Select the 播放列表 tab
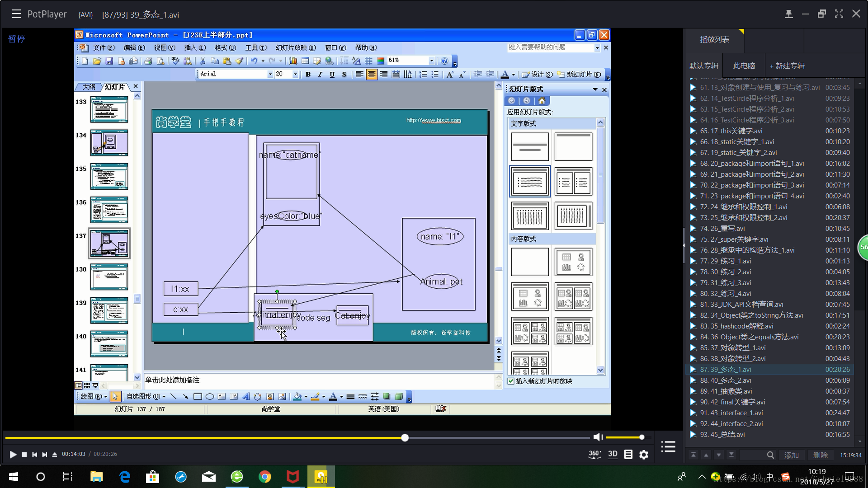This screenshot has height=488, width=868. 714,40
